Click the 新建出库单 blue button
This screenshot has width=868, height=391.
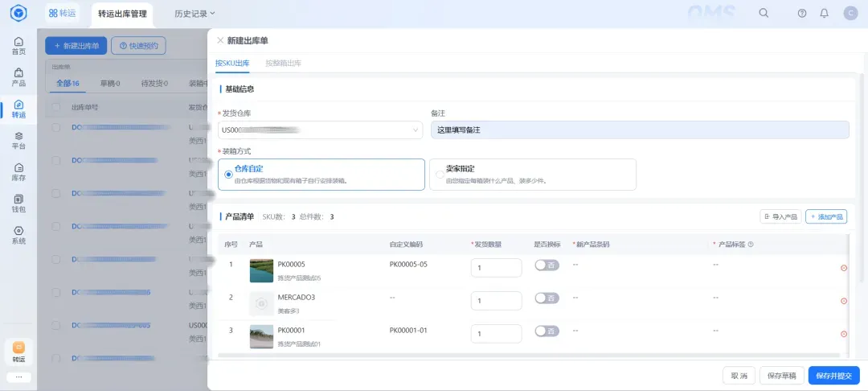[76, 46]
